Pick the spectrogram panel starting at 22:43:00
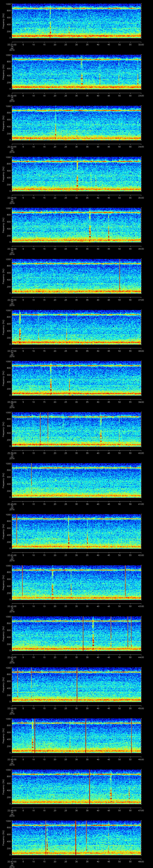The width and height of the screenshot is (153, 868). click(x=77, y=633)
